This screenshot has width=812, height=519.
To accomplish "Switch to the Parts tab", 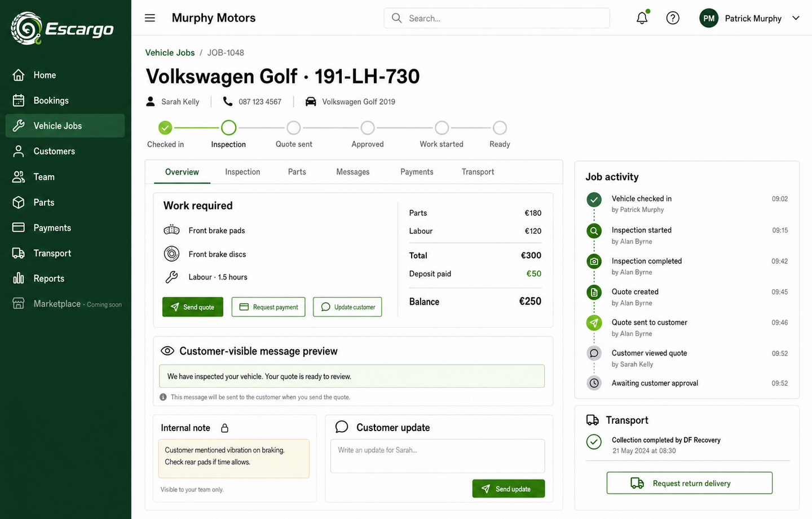I will (297, 172).
